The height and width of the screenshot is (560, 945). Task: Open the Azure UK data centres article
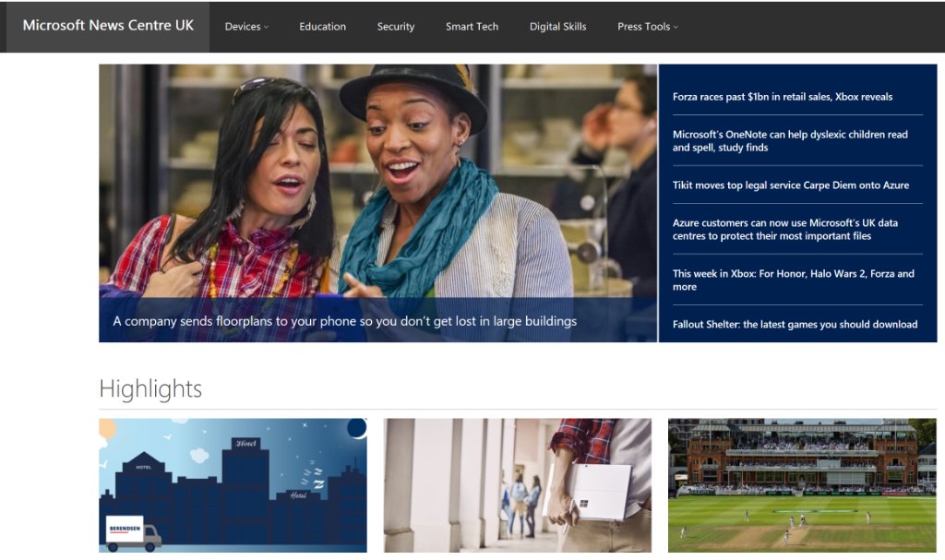785,229
